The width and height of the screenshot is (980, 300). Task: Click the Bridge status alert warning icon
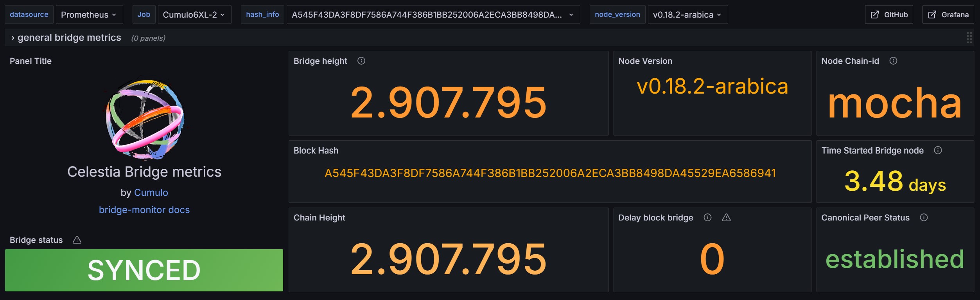coord(77,240)
